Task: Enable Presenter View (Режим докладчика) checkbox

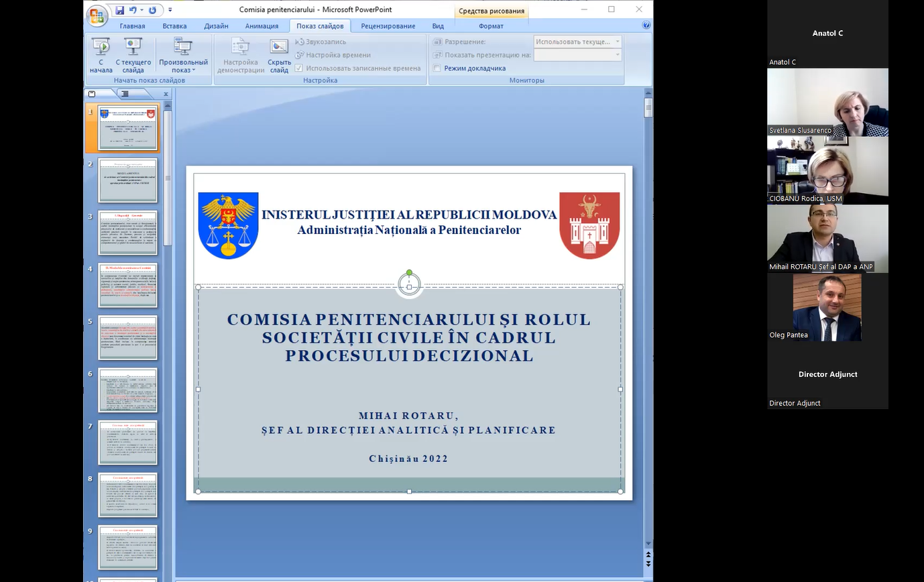Action: click(437, 68)
